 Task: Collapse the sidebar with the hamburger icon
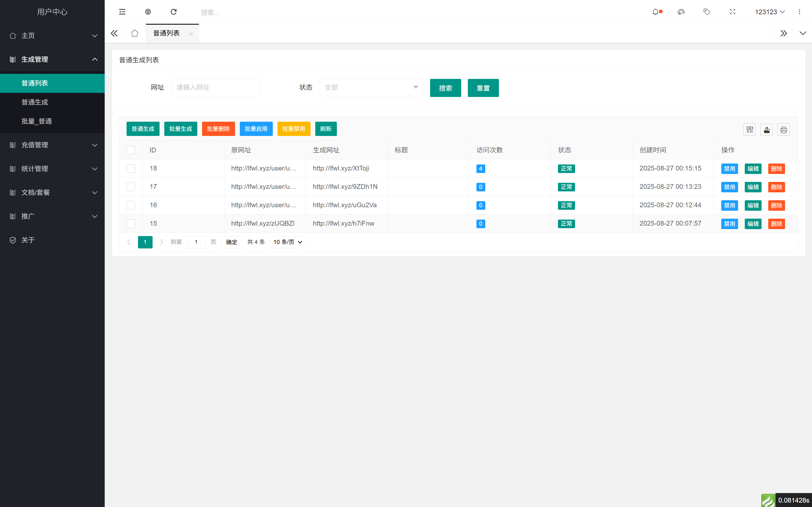click(x=122, y=12)
